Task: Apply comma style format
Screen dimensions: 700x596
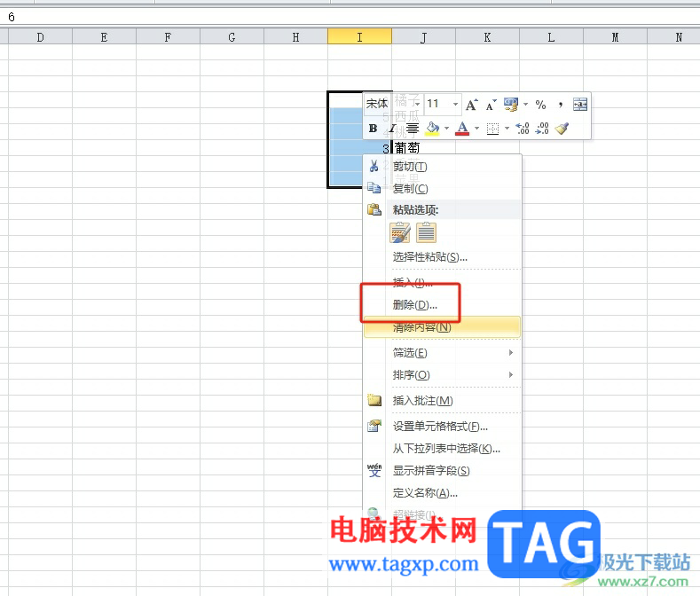Action: 561,105
